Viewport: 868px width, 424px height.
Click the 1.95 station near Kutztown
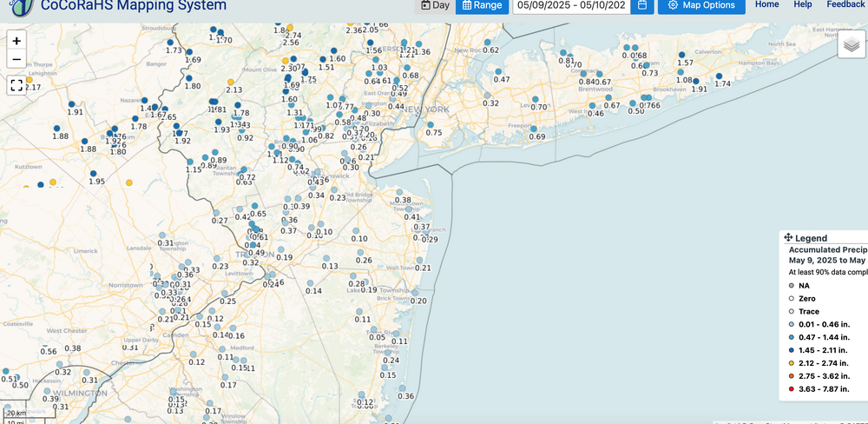tap(93, 174)
